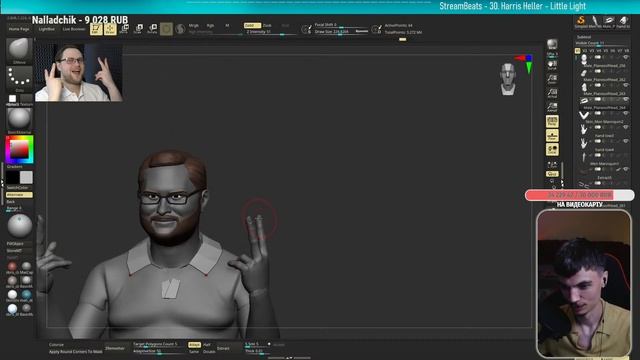Hide the Male_PlanesofHead_258 subtool eye

[x=626, y=57]
